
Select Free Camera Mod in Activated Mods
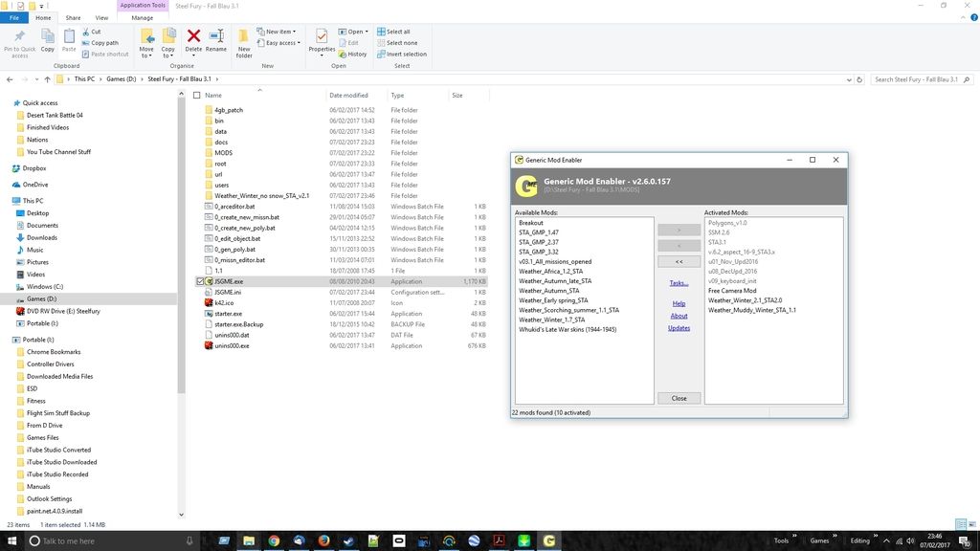[732, 291]
